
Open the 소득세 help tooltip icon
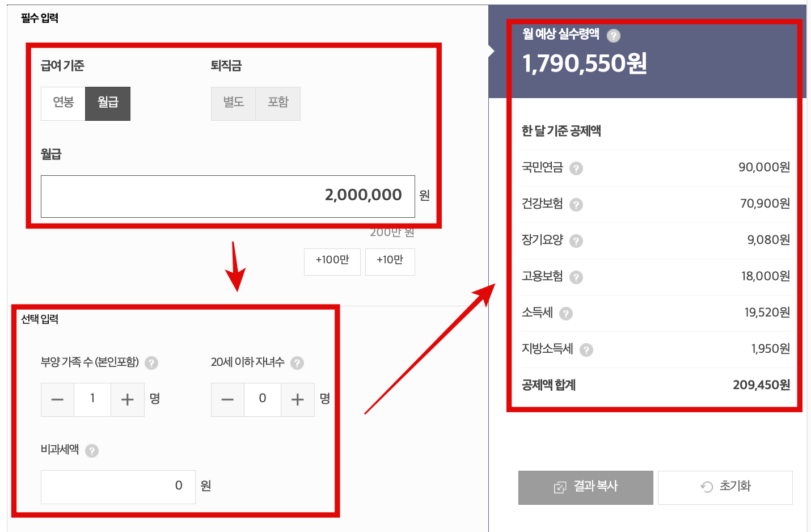[567, 313]
